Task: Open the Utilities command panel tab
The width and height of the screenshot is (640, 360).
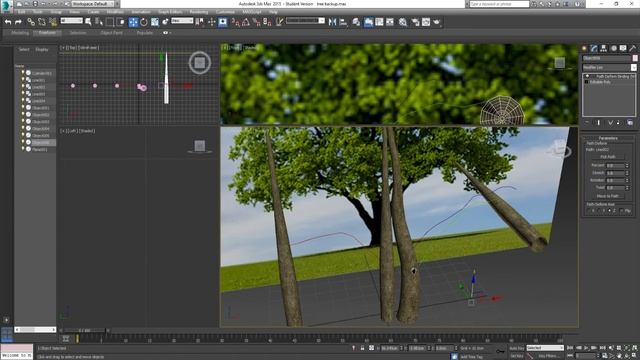Action: coord(633,48)
